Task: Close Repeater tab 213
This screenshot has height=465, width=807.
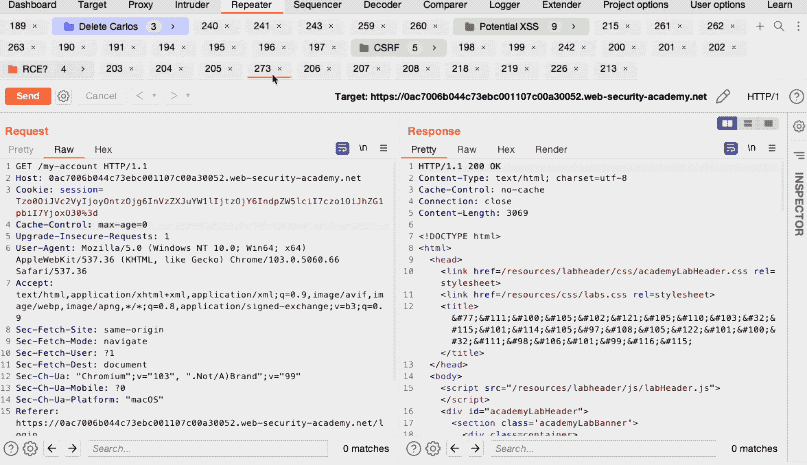Action: click(x=625, y=68)
